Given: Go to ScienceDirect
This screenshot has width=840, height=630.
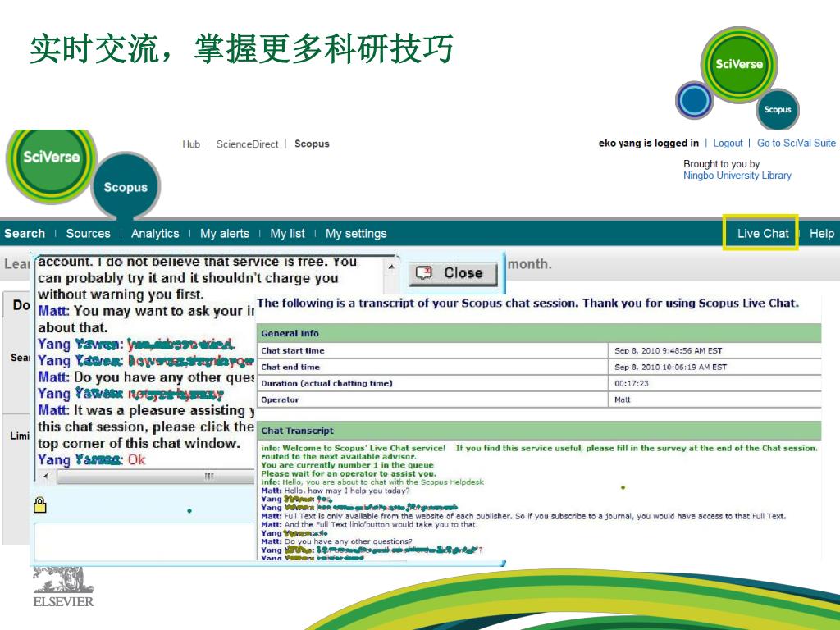Looking at the screenshot, I should pyautogui.click(x=247, y=144).
